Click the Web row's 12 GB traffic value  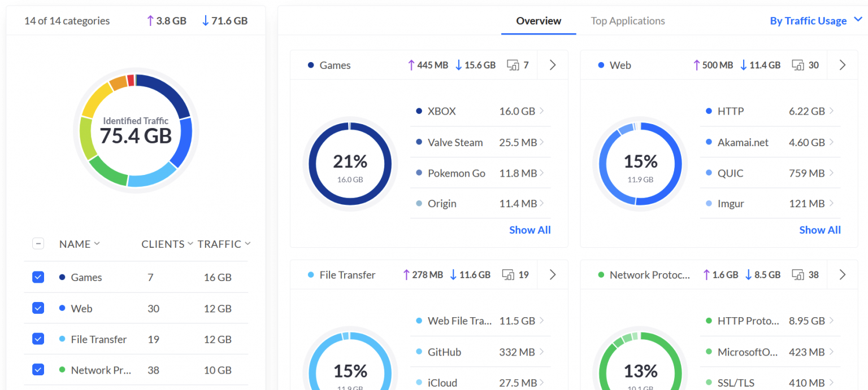(218, 309)
